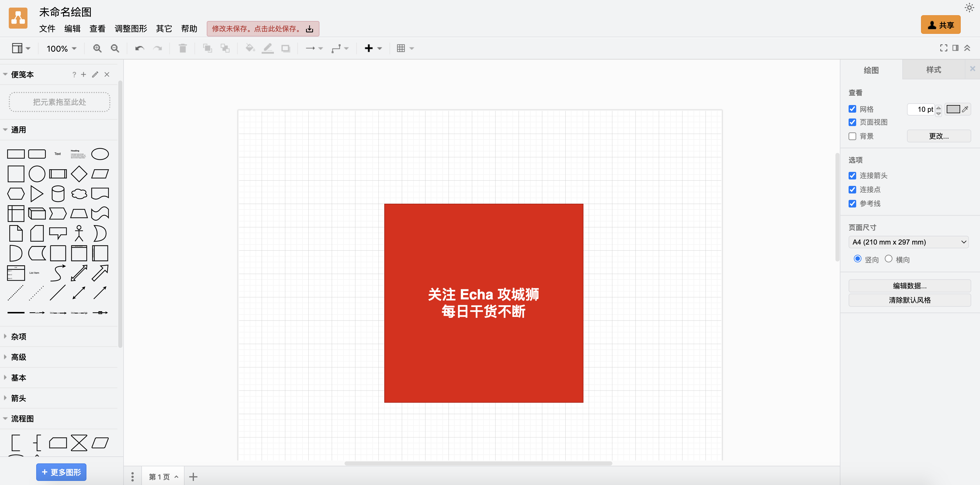The height and width of the screenshot is (485, 980).
Task: Enable the 背景 background checkbox
Action: [x=853, y=136]
